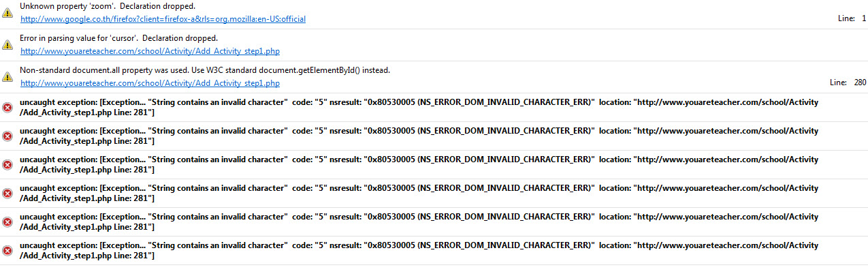Click the warning icon next to 'cursor' parsing error
The image size is (868, 274).
7,45
